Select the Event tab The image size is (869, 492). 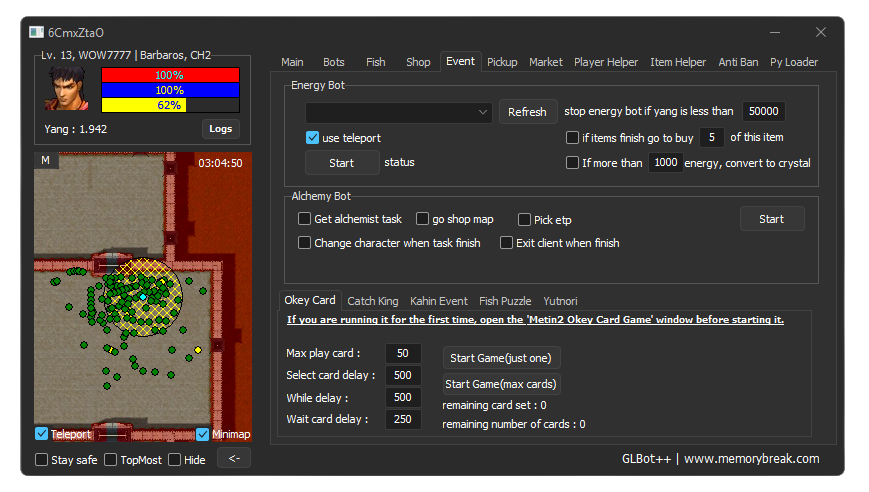(461, 61)
